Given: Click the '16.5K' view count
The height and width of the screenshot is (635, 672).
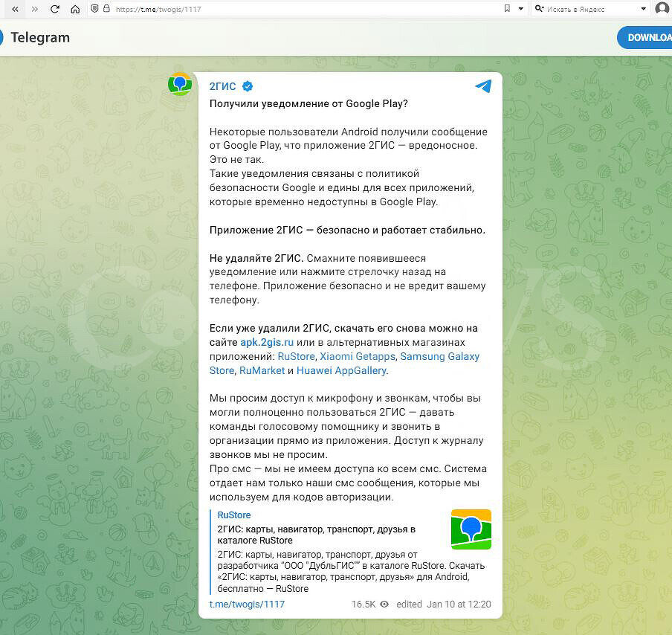Looking at the screenshot, I should (x=364, y=604).
